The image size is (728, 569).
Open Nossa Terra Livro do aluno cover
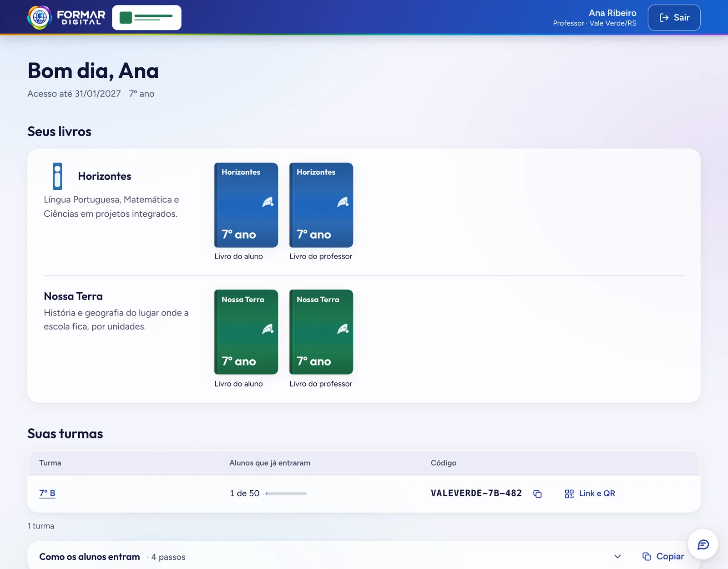point(246,332)
